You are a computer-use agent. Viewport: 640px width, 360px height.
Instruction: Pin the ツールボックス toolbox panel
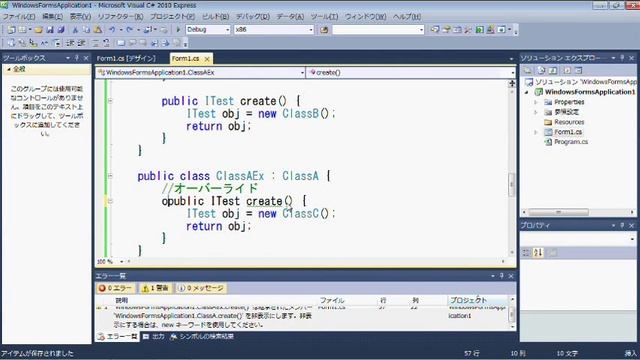point(77,58)
